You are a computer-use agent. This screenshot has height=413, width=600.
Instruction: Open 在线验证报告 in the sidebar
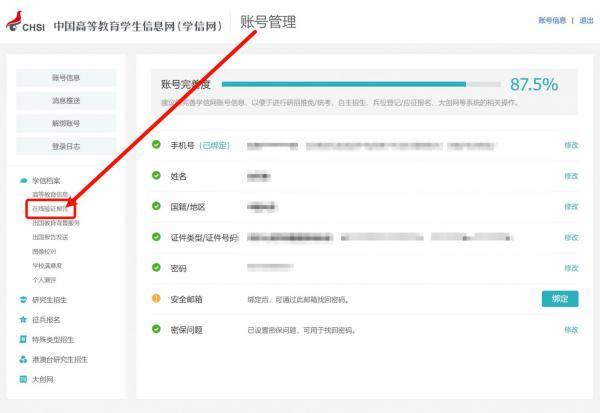(50, 209)
